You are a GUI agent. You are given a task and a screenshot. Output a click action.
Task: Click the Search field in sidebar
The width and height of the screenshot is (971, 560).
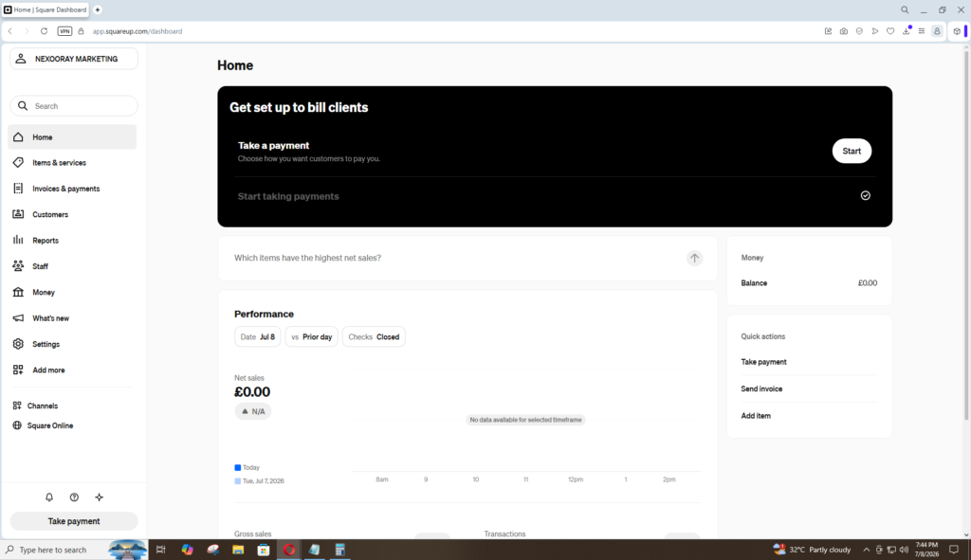pos(74,106)
